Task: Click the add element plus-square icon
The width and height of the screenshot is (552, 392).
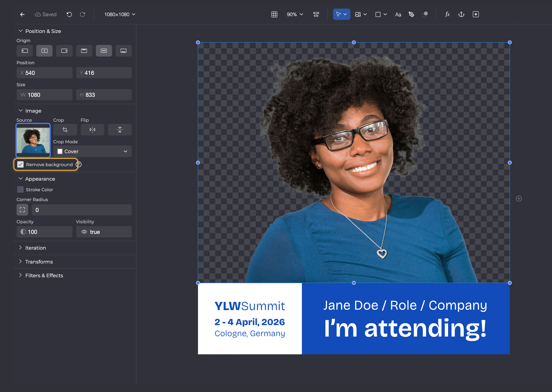Action: 476,14
